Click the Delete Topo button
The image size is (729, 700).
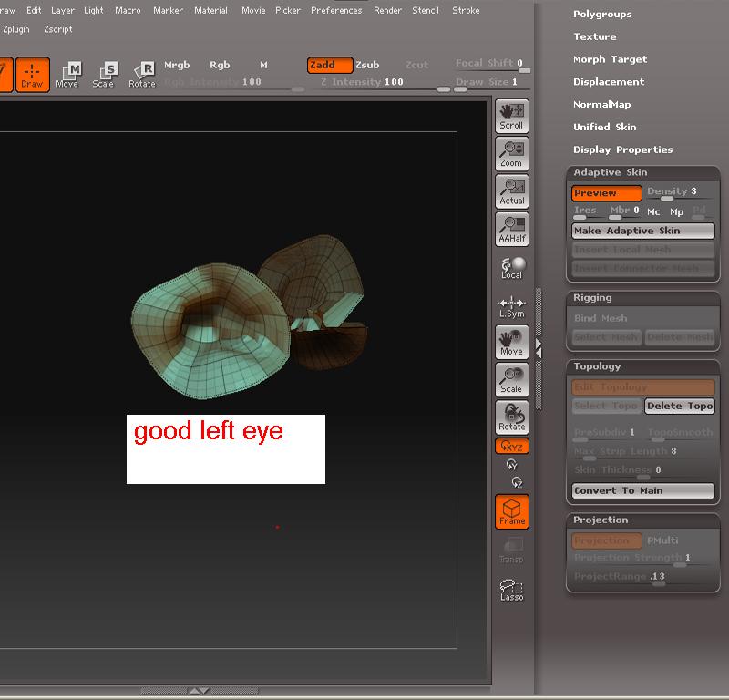pyautogui.click(x=680, y=407)
